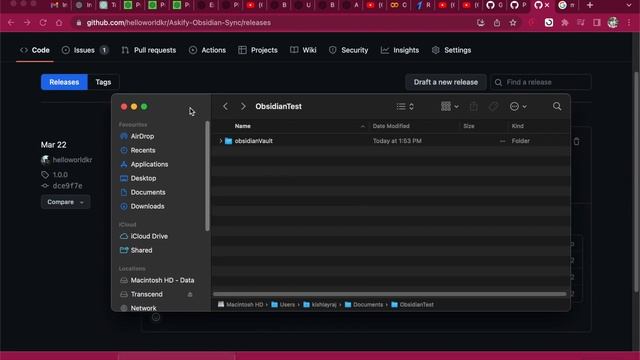Open the Compare dropdown
Image resolution: width=640 pixels, height=360 pixels.
pos(65,202)
